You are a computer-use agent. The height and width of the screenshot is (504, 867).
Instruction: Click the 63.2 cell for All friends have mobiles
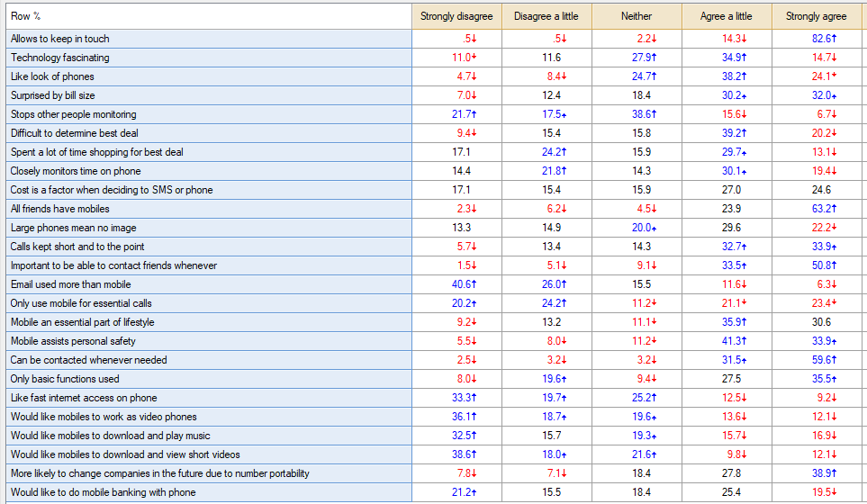817,209
